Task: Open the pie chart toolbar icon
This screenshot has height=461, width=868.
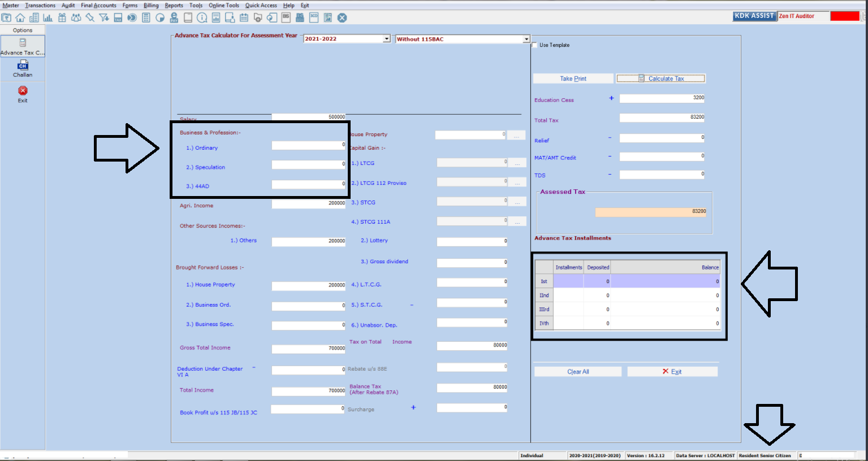Action: click(160, 18)
